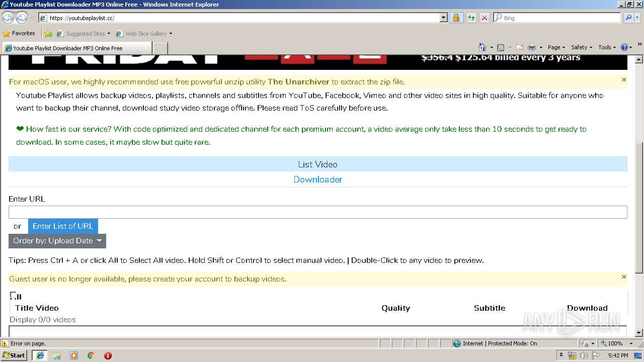Image resolution: width=644 pixels, height=362 pixels.
Task: Dismiss the macOS unzip notice
Action: click(x=624, y=80)
